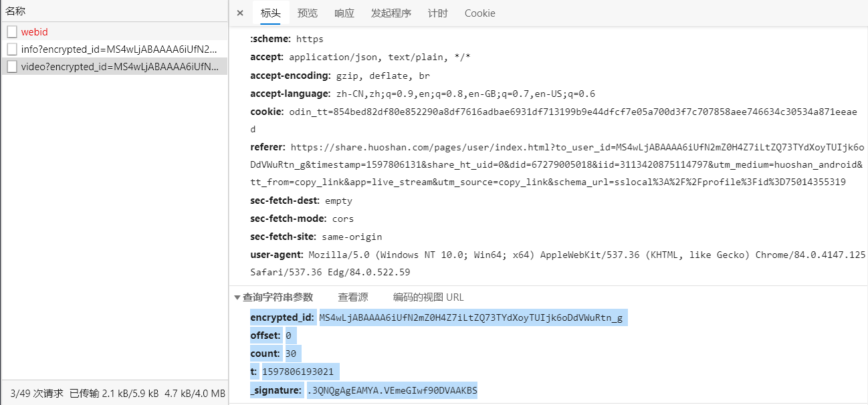Switch to the 标头 tab
This screenshot has width=868, height=405.
pyautogui.click(x=271, y=13)
